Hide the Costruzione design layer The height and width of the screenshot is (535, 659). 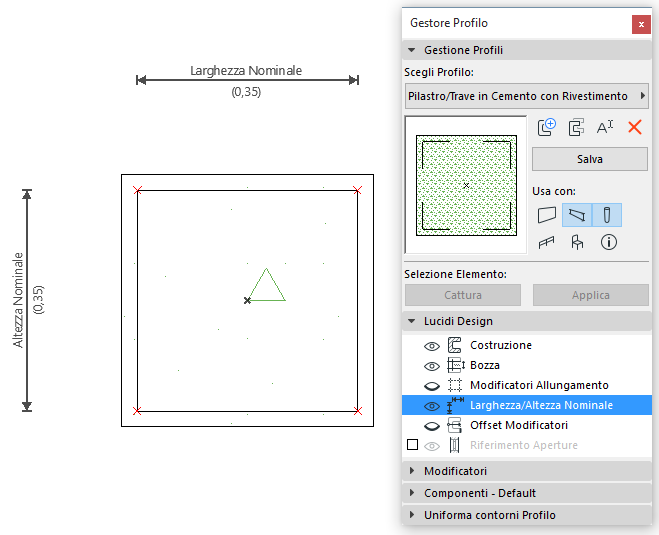point(432,346)
